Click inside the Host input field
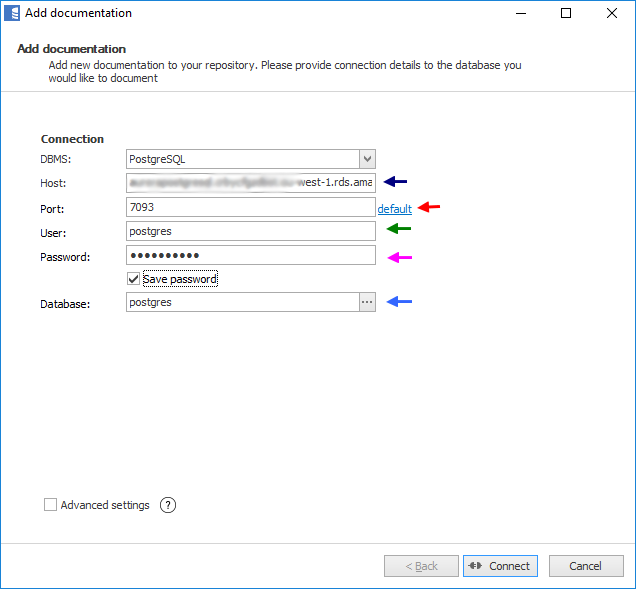Viewport: 636px width, 589px height. click(250, 183)
